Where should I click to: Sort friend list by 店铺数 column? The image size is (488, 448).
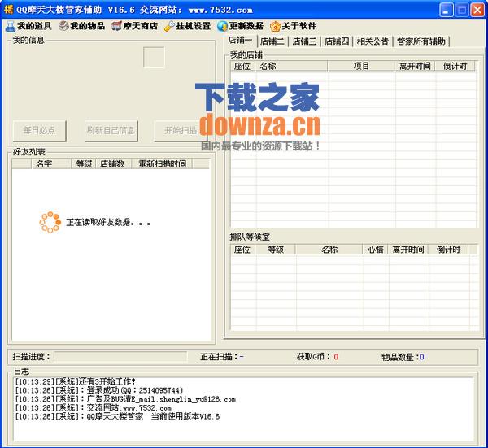(114, 163)
